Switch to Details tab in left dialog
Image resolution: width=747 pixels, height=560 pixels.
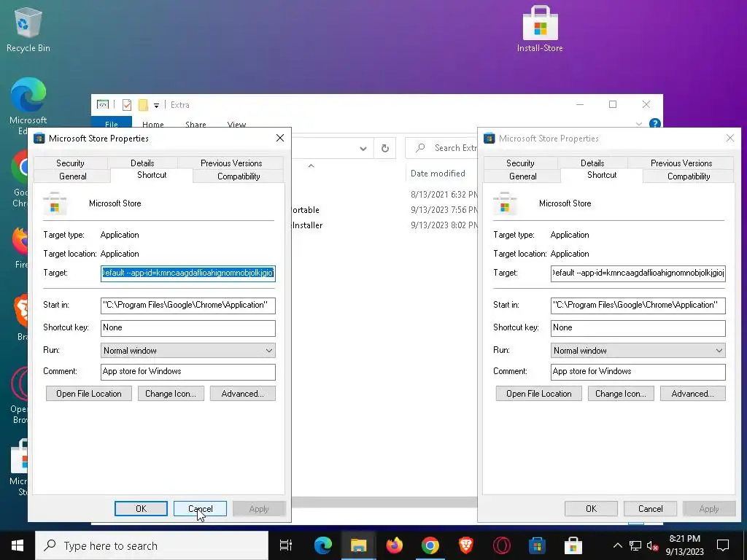coord(142,163)
